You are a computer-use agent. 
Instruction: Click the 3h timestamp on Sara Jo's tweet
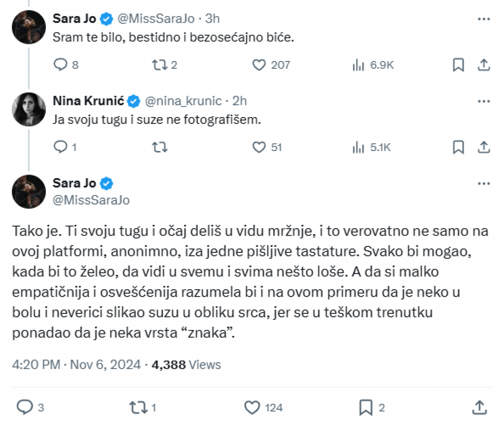click(213, 19)
